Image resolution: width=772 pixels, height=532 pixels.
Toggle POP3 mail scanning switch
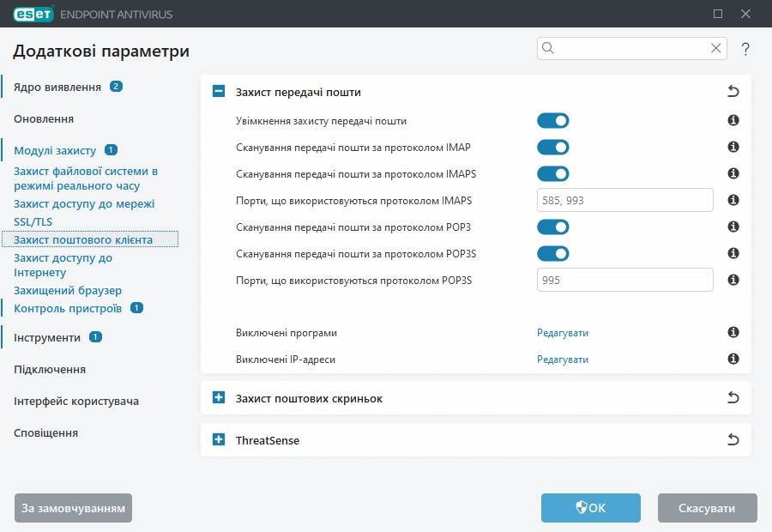(x=553, y=227)
